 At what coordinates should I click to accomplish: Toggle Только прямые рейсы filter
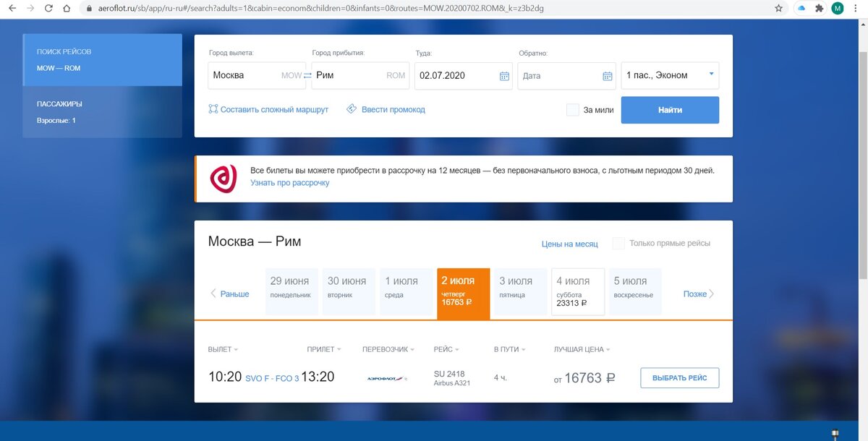tap(618, 244)
